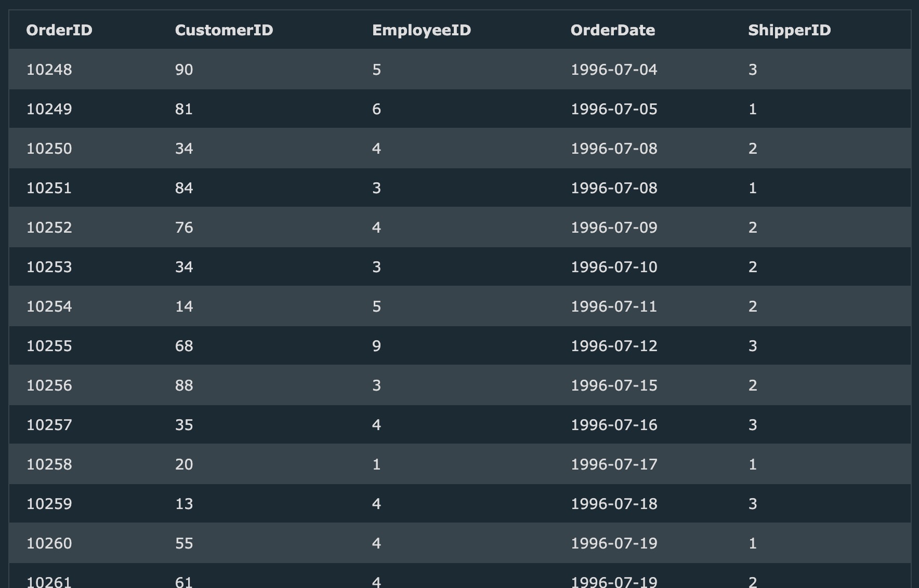
Task: Click the CustomerID 34 in order 10250
Action: point(184,148)
